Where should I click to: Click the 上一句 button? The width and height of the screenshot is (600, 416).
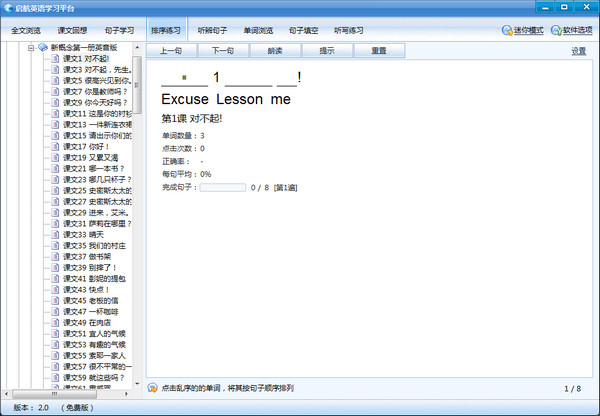coord(171,51)
